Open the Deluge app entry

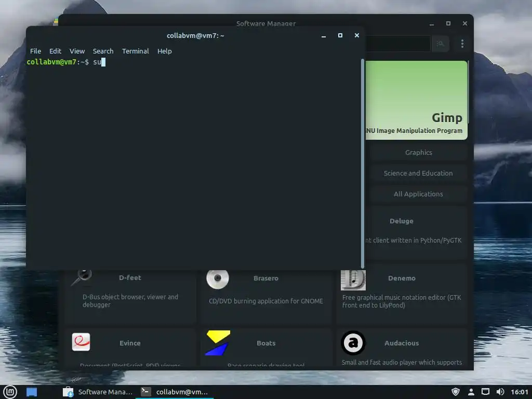click(416, 233)
